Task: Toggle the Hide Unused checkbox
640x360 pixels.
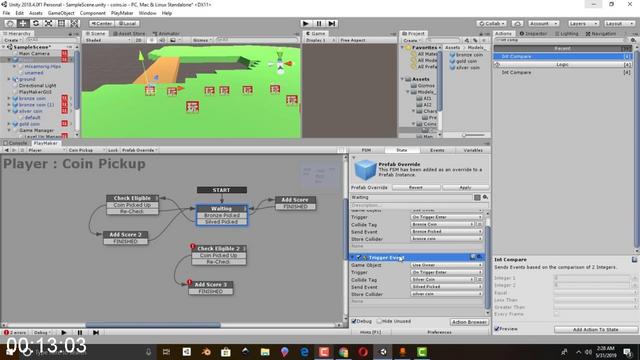Action: tap(379, 321)
